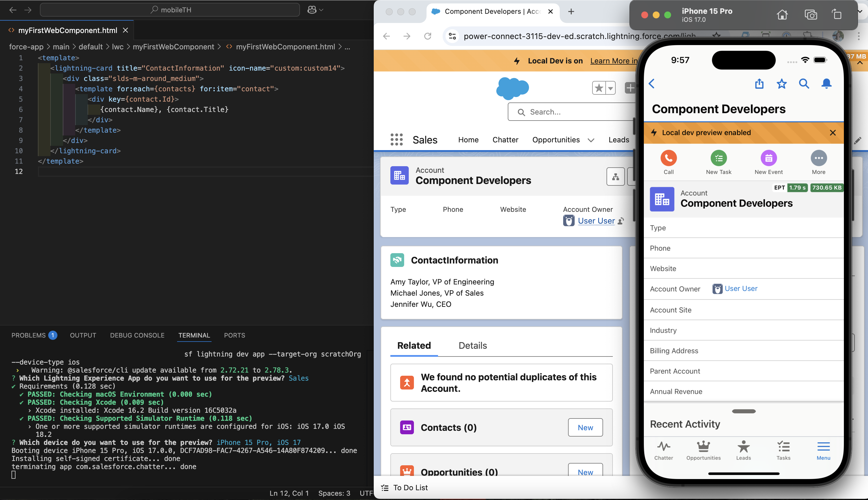Open the Contacts (0) related list link

448,428
